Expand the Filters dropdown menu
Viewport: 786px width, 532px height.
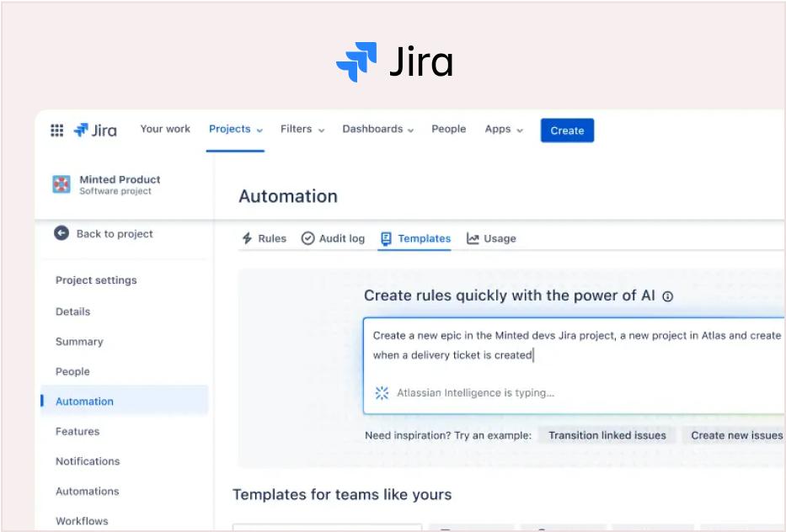point(302,130)
